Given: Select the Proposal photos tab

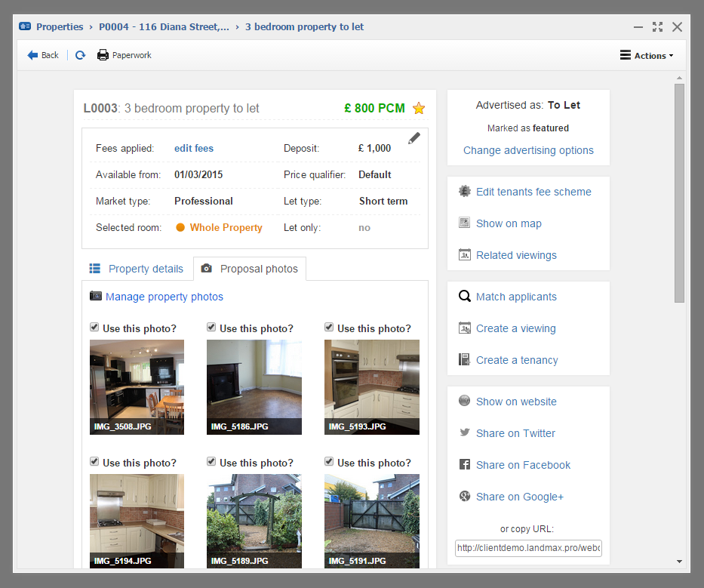Looking at the screenshot, I should [250, 269].
